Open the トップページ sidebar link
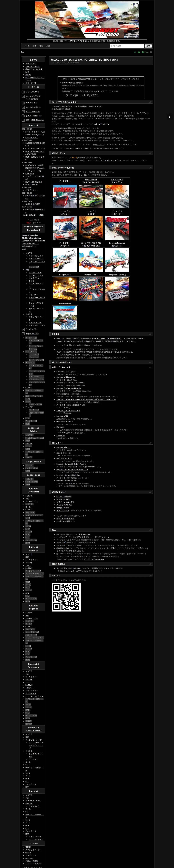Viewport: 174px width, 868px height. tap(31, 64)
